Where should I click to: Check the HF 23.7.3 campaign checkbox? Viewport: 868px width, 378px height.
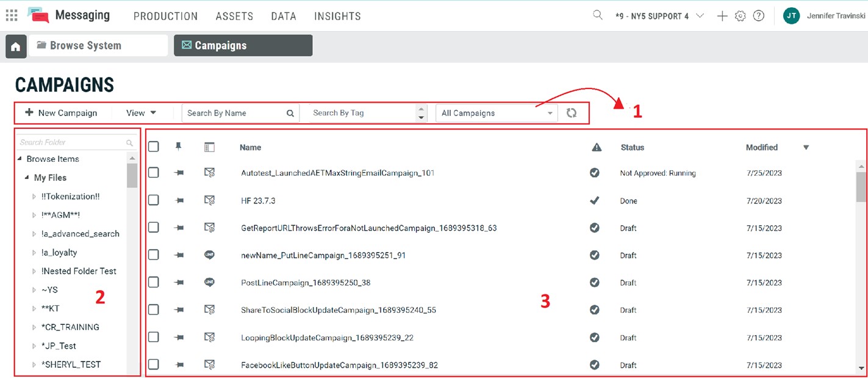(154, 200)
